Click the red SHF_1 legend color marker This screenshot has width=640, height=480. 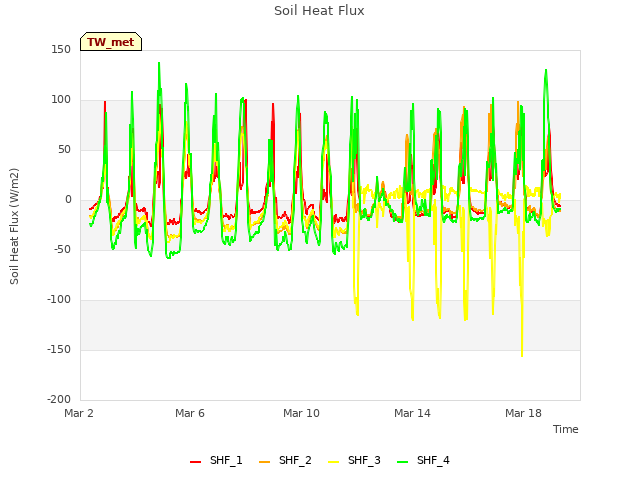tap(196, 462)
